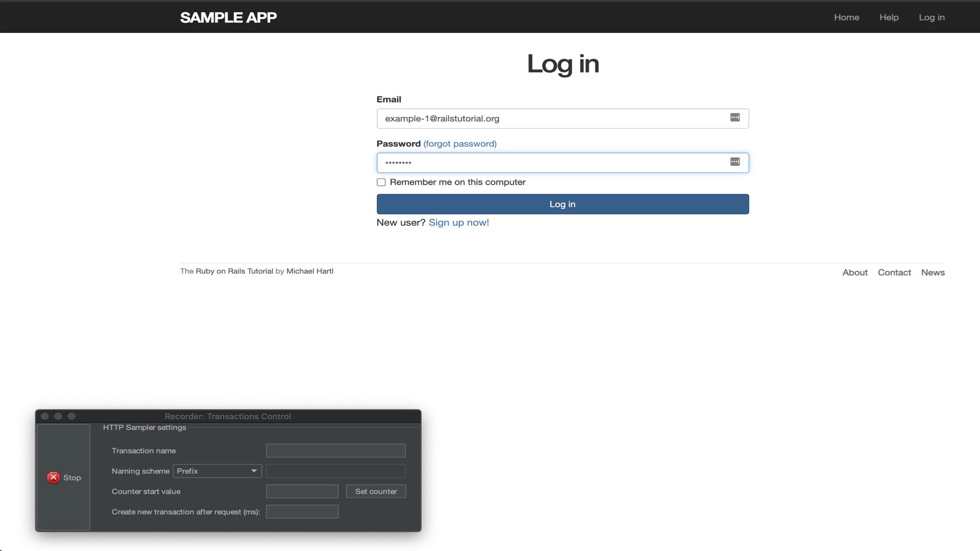Check Remember me on this computer
This screenshot has width=980, height=551.
[x=381, y=183]
